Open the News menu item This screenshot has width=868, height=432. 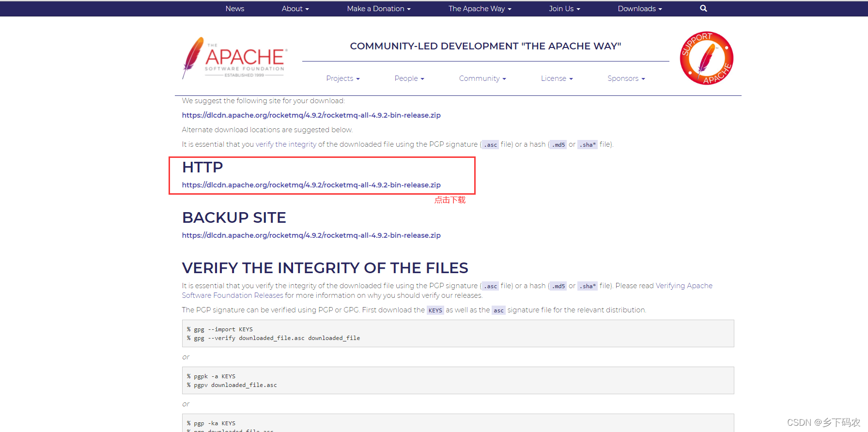pos(235,8)
